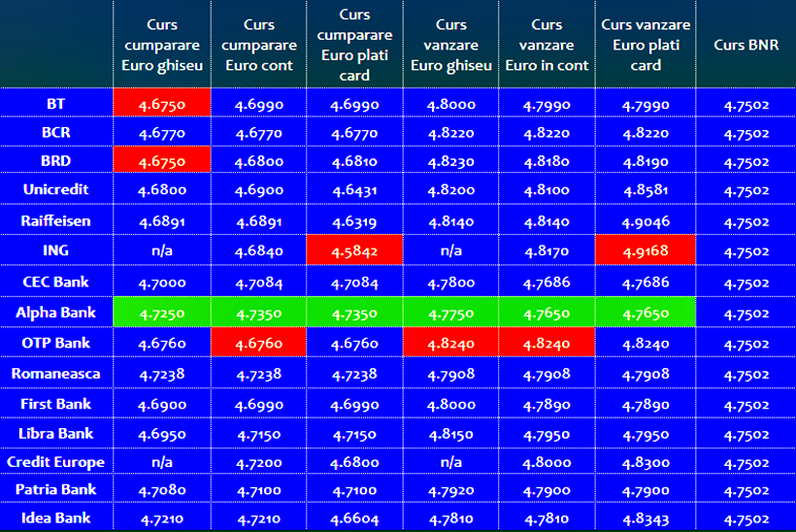Click First Bank's 4.7890 sell rate in cont

coord(547,405)
